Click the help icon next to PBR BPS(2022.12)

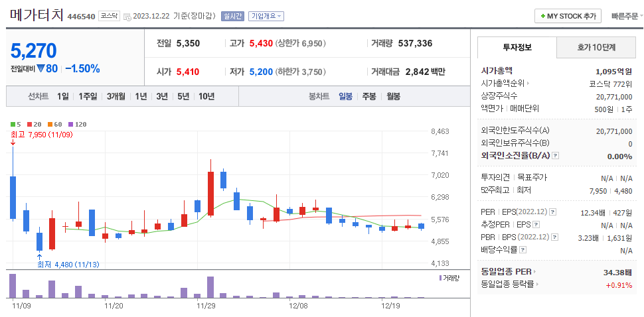coord(555,237)
